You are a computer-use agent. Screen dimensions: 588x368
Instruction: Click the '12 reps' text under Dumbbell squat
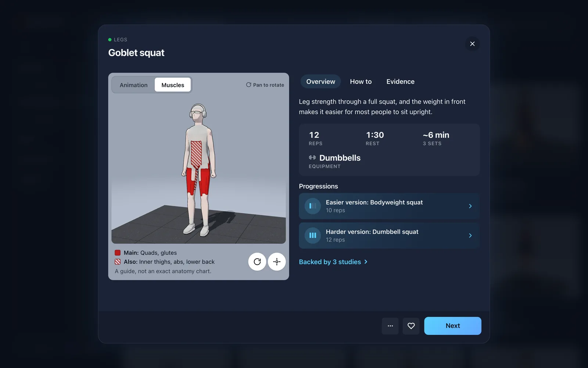click(336, 240)
